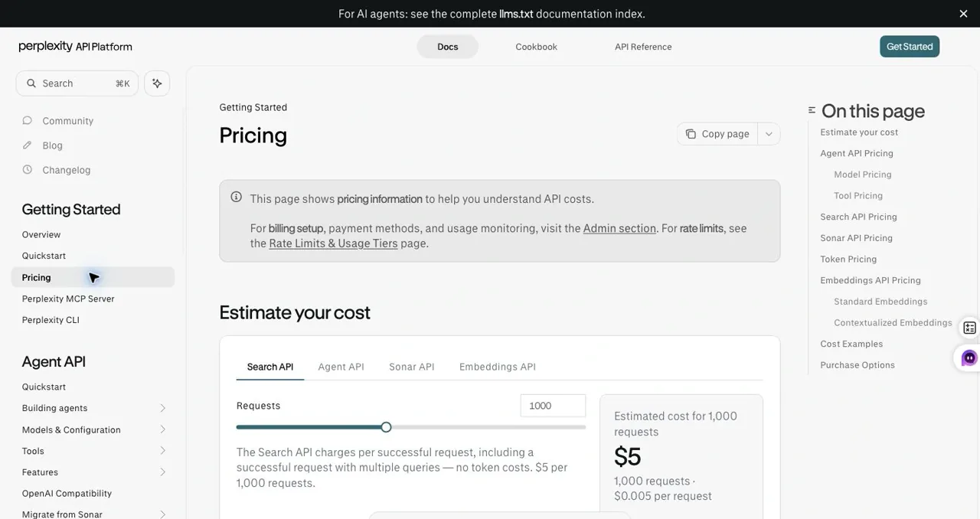Click the info icon in the callout
This screenshot has height=519, width=980.
pos(237,197)
